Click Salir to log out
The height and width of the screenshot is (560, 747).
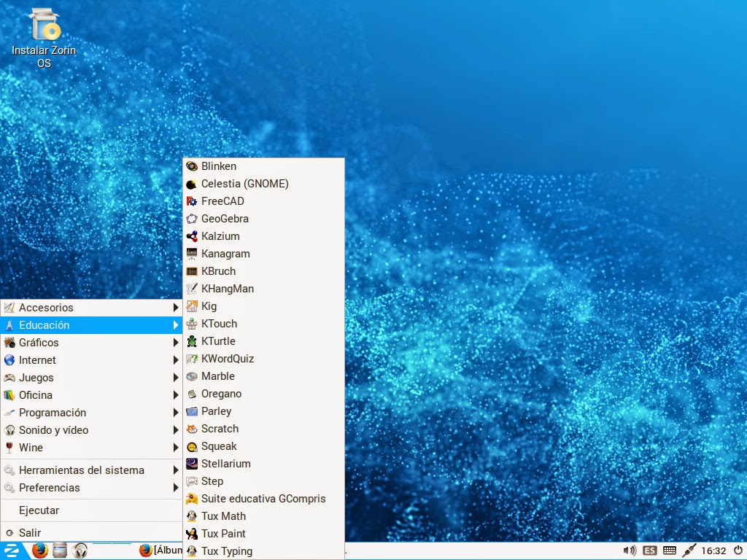coord(29,533)
